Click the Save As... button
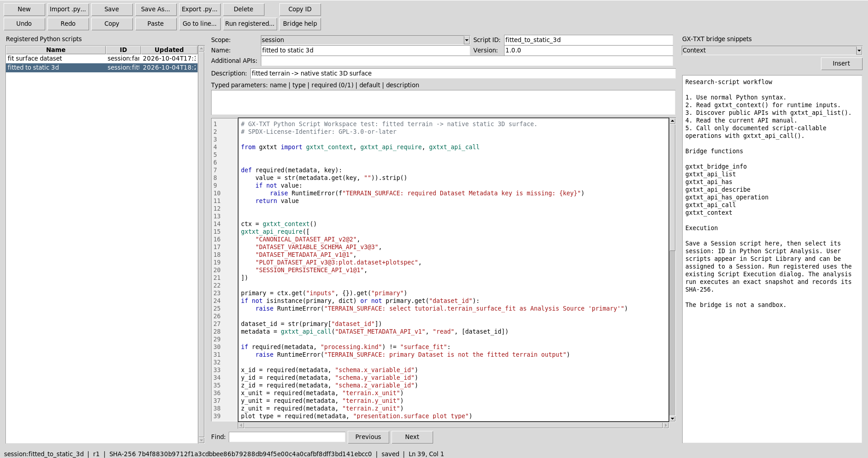The height and width of the screenshot is (458, 868). [x=156, y=9]
